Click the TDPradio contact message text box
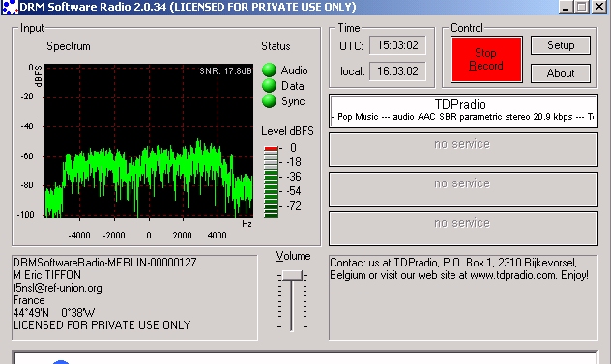This screenshot has width=611, height=364. pos(463,297)
